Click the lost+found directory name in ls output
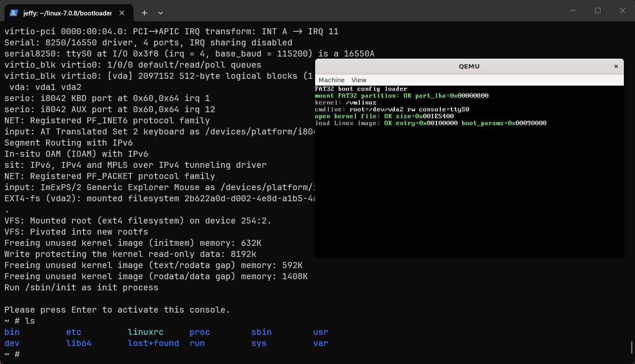Screen dimensions: 635x364 click(x=153, y=343)
